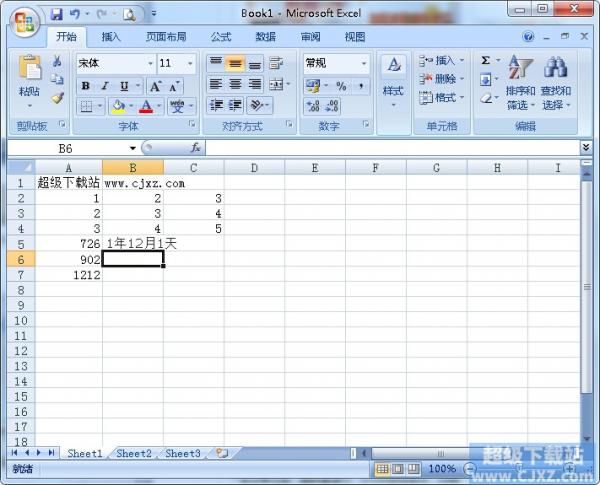Switch to the 插入 ribbon tab
Image resolution: width=600 pixels, height=485 pixels.
[x=111, y=37]
